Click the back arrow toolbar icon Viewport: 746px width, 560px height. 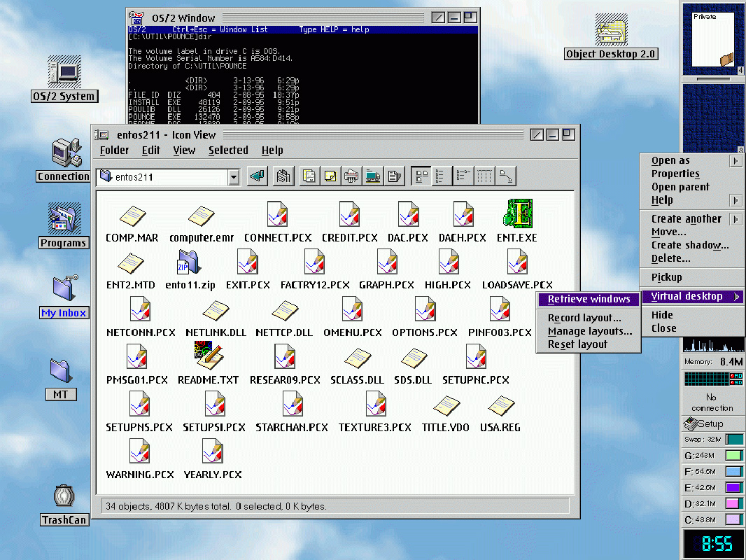pyautogui.click(x=257, y=176)
